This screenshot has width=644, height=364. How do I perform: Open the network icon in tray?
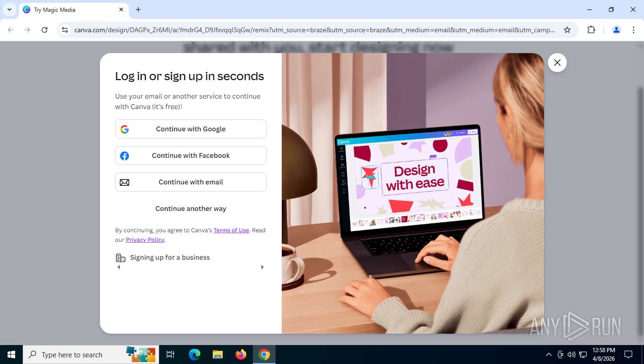tap(583, 355)
